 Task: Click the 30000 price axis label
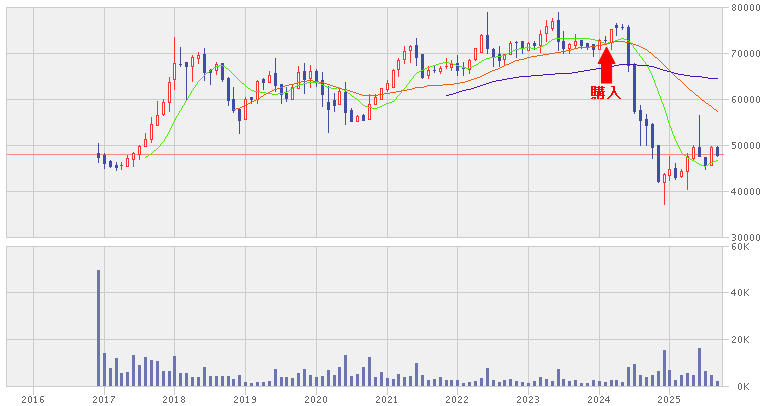742,237
